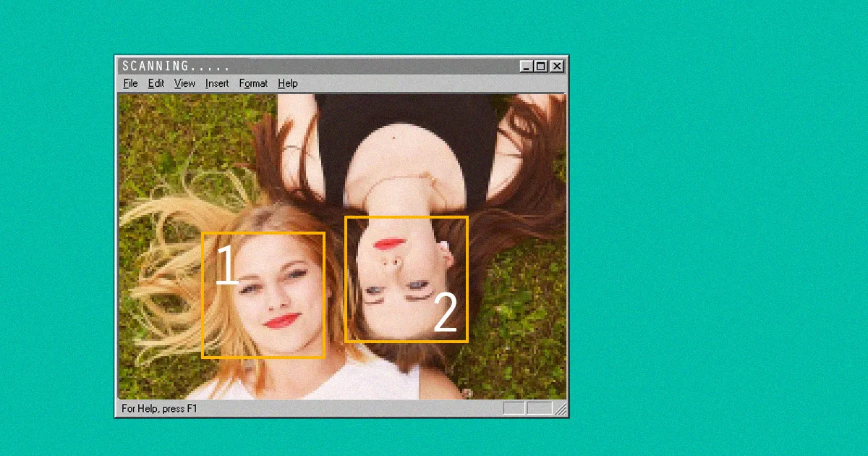The height and width of the screenshot is (456, 868).
Task: Click the white number 1 label
Action: tap(226, 266)
